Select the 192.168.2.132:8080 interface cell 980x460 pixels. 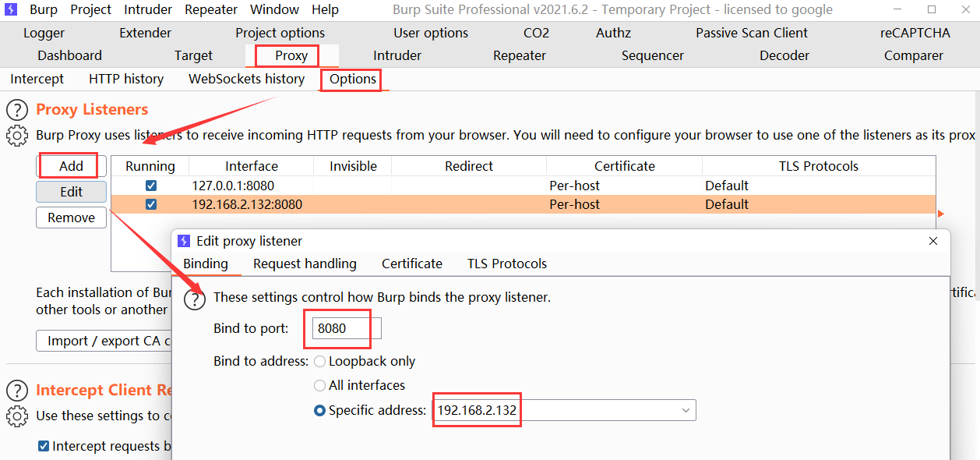(x=252, y=204)
